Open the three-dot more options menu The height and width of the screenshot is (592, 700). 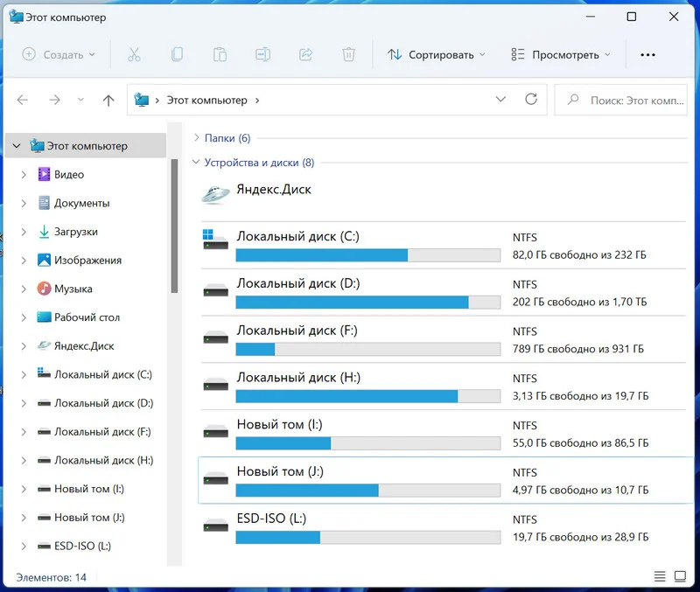pyautogui.click(x=647, y=55)
